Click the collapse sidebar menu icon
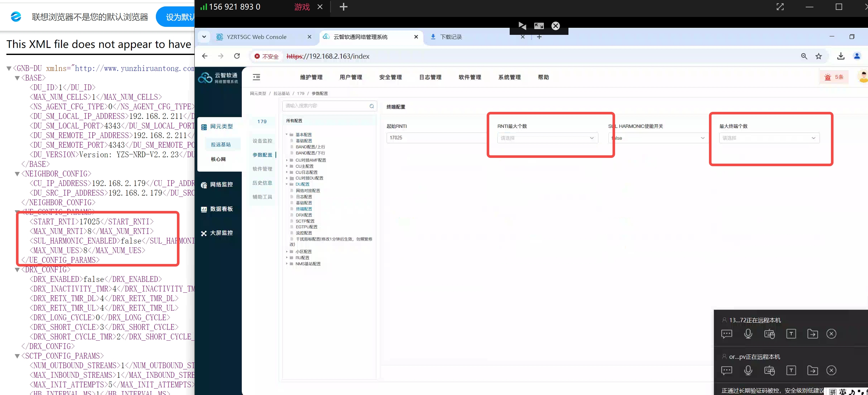 coord(256,77)
